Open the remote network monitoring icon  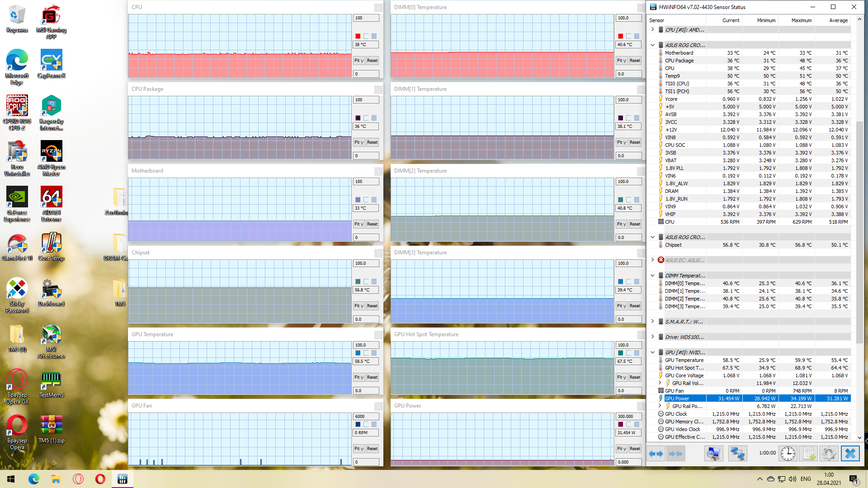(x=737, y=453)
